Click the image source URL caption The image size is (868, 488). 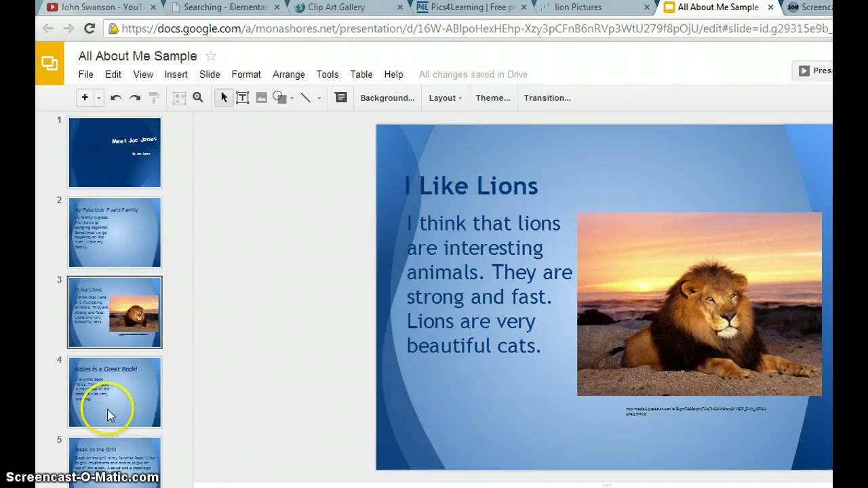tap(696, 411)
